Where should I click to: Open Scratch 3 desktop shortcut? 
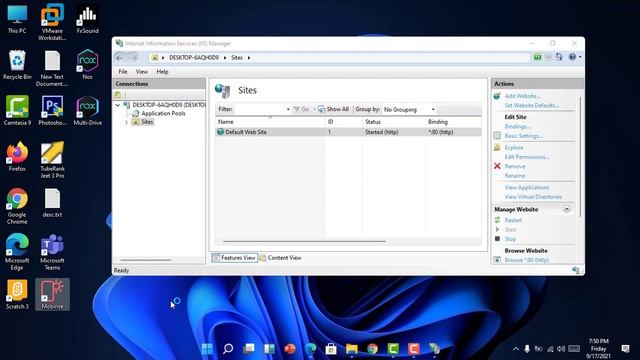coord(17,295)
